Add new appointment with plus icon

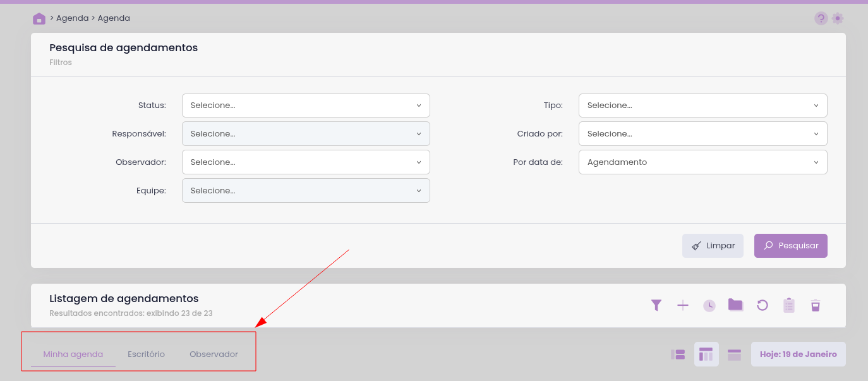point(683,306)
